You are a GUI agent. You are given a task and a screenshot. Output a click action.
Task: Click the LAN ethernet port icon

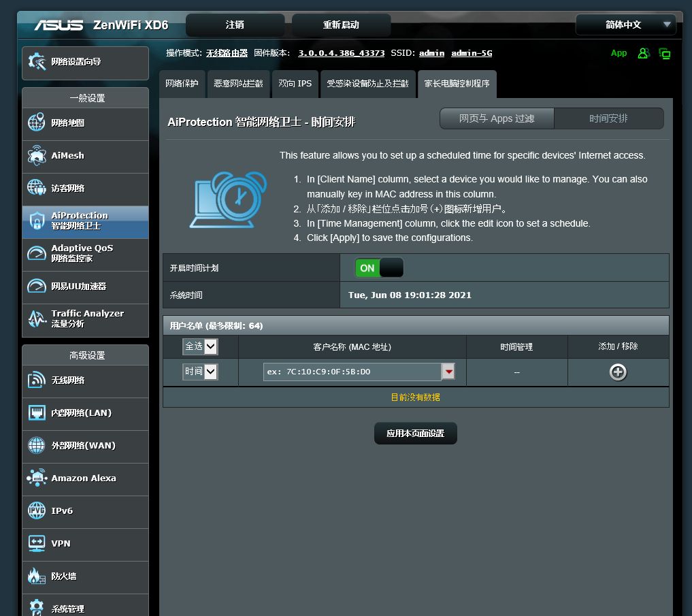37,413
